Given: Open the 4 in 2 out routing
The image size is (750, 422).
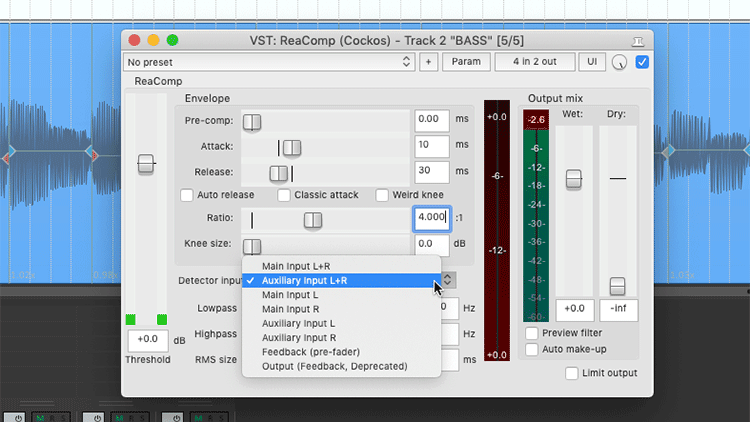Looking at the screenshot, I should click(534, 62).
